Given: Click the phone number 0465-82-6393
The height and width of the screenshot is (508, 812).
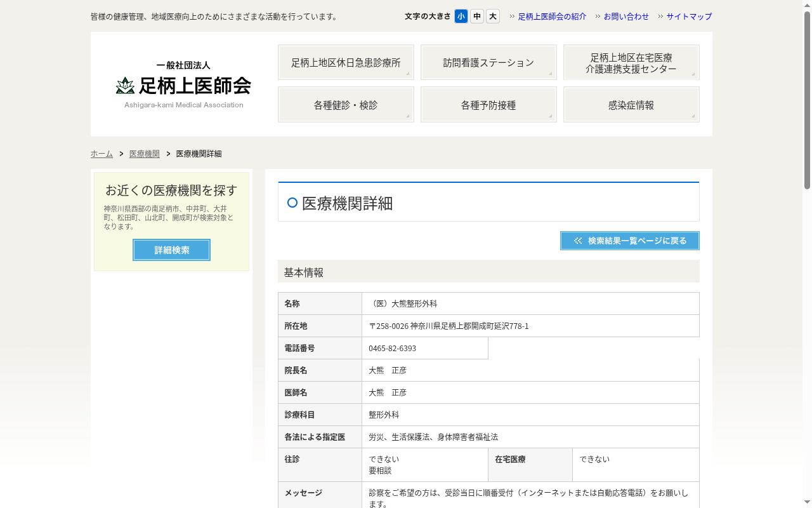Looking at the screenshot, I should [x=393, y=348].
